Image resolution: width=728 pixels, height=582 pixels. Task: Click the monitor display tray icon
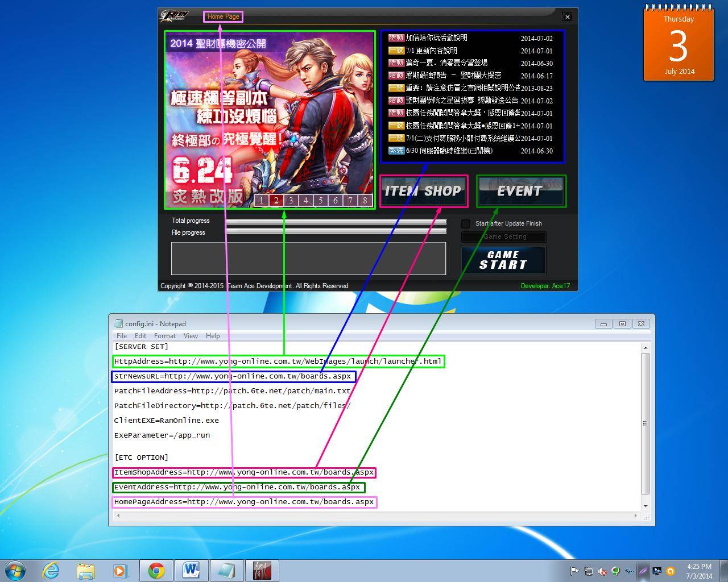click(x=656, y=571)
